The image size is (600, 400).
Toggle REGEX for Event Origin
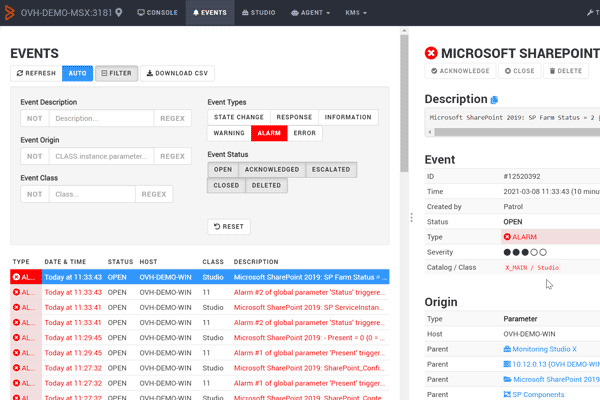[x=173, y=156]
